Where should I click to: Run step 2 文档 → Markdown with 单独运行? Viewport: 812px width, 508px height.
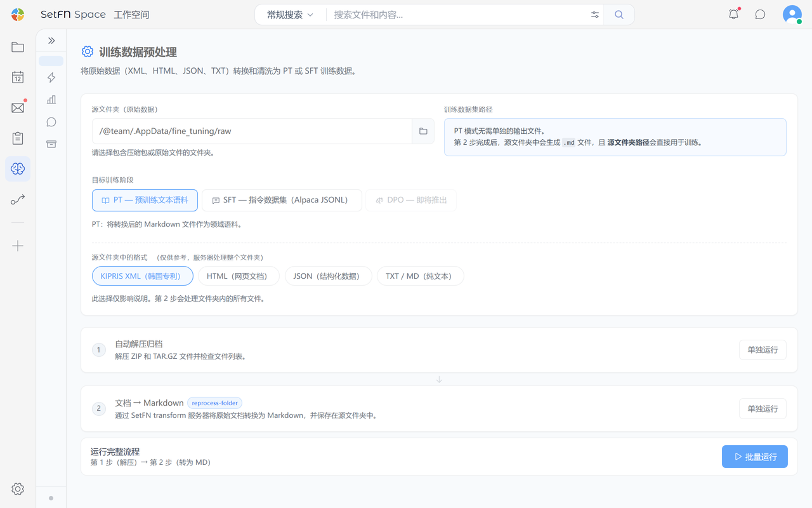point(763,409)
